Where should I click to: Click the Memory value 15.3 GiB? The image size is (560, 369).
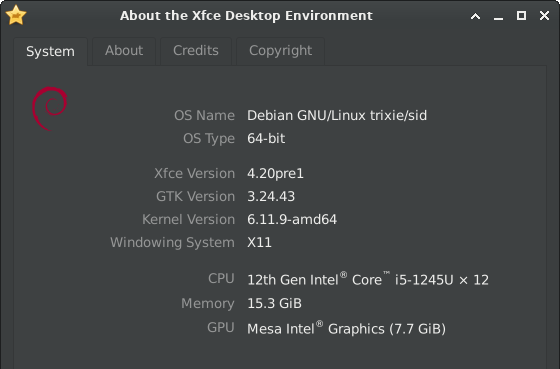click(274, 303)
